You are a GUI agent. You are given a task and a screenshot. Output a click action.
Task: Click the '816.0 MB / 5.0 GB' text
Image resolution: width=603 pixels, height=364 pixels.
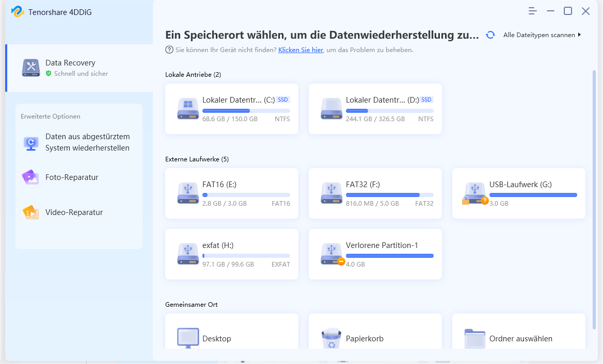[x=372, y=204]
